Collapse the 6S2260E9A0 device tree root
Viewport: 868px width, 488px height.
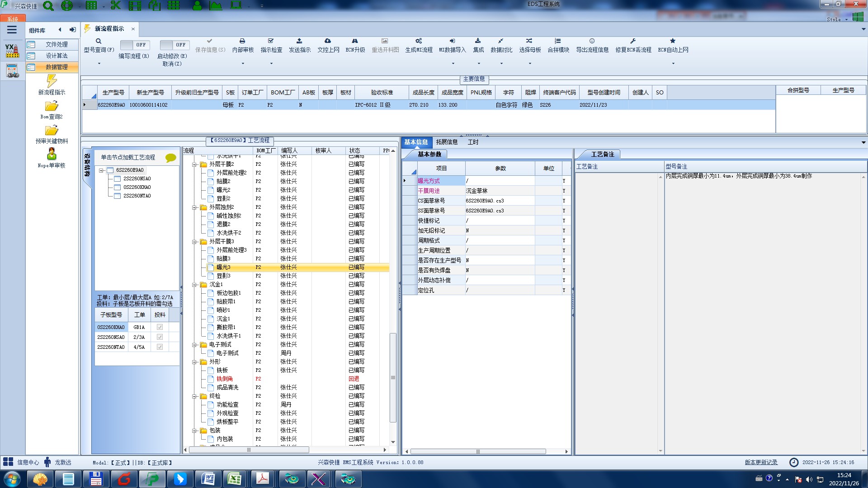click(x=101, y=170)
